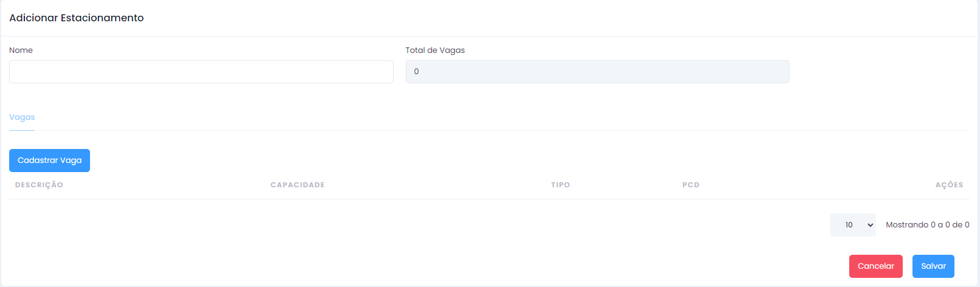
Task: Click the Total de Vagas label
Action: (435, 50)
